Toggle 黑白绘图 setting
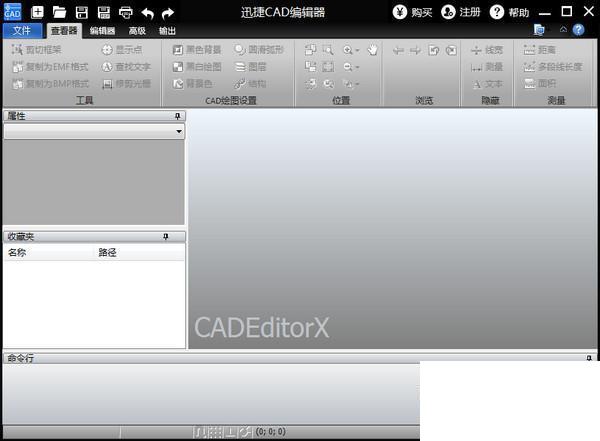 (x=197, y=67)
